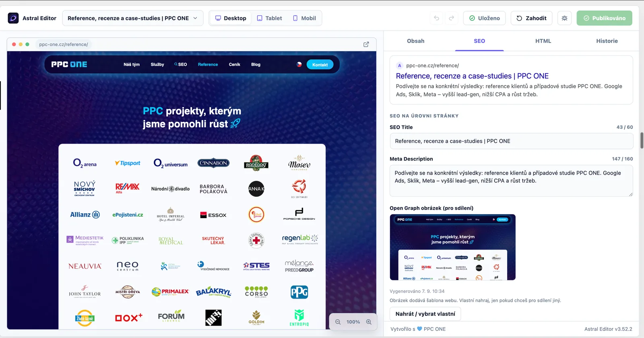Click the sun-shaped icon button beside Zahodit
The width and height of the screenshot is (644, 338).
click(565, 18)
